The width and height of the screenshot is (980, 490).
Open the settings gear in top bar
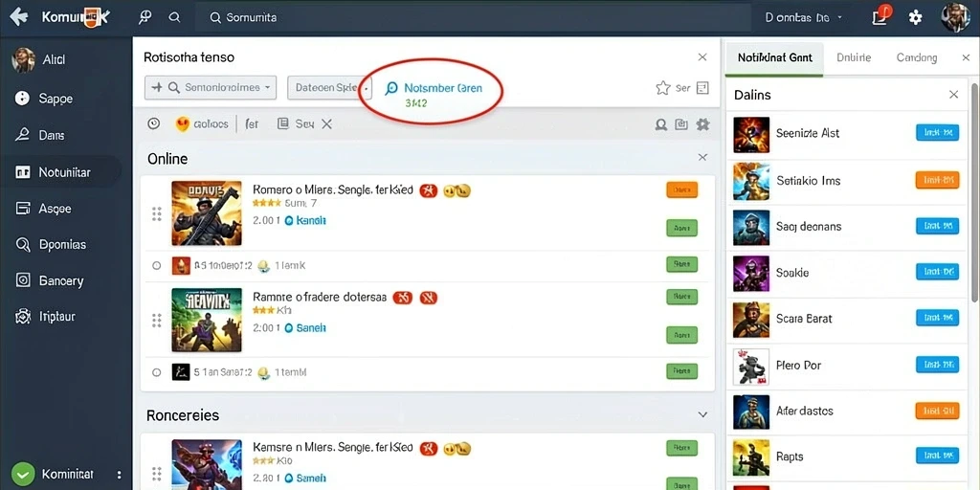coord(915,17)
